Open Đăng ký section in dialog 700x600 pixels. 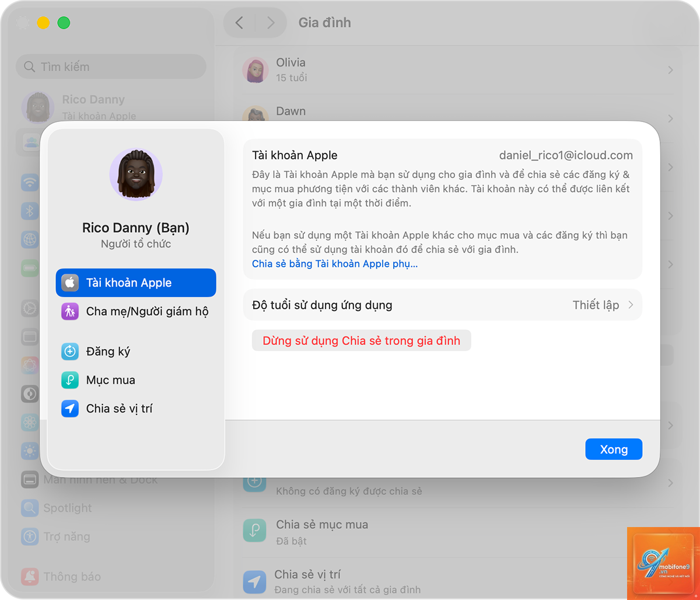tap(136, 351)
